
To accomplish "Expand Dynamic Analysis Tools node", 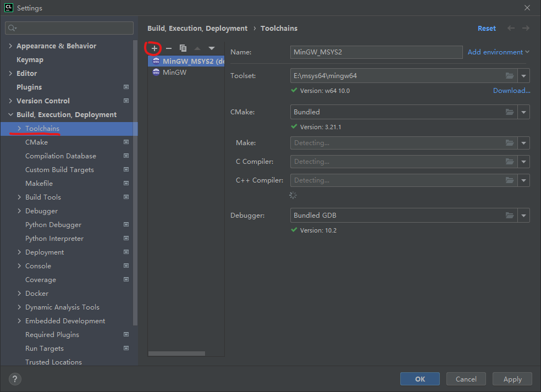I will click(19, 307).
